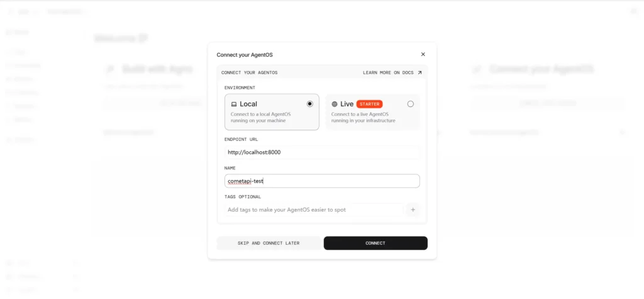
Task: Click the globe icon on the Live option
Action: click(x=335, y=104)
